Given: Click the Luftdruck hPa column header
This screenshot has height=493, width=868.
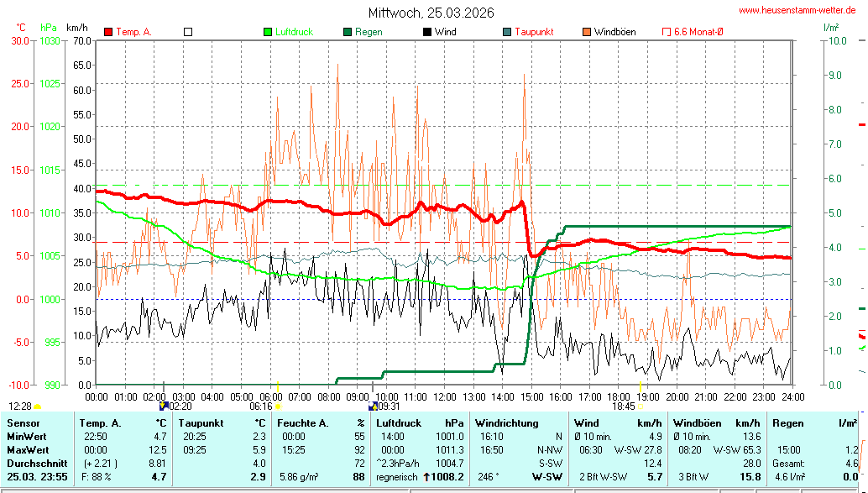Looking at the screenshot, I should 420,423.
